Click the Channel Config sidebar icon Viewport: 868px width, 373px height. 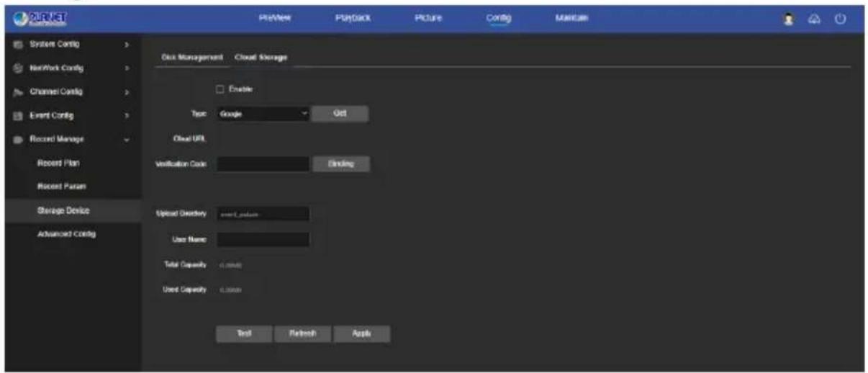point(17,91)
